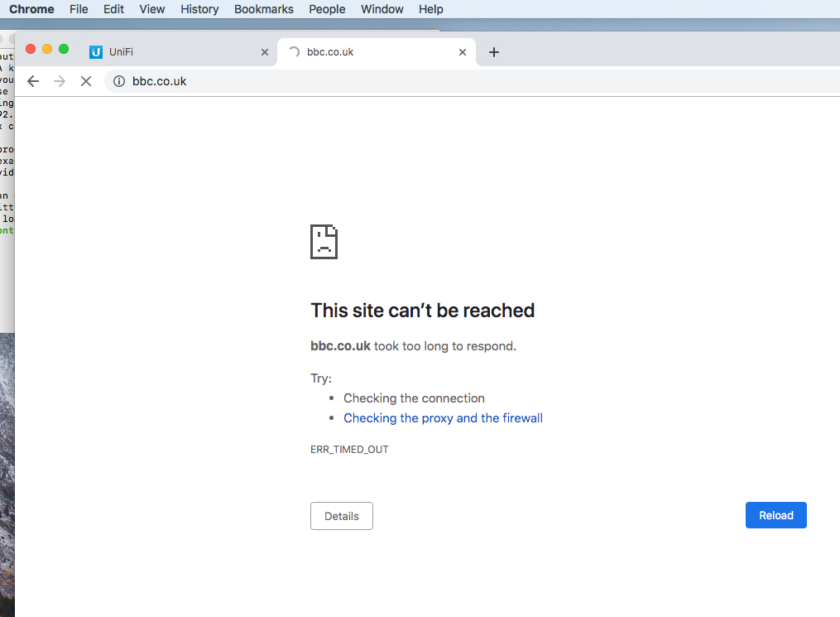Close the bbc.co.uk tab
The width and height of the screenshot is (840, 617).
463,52
